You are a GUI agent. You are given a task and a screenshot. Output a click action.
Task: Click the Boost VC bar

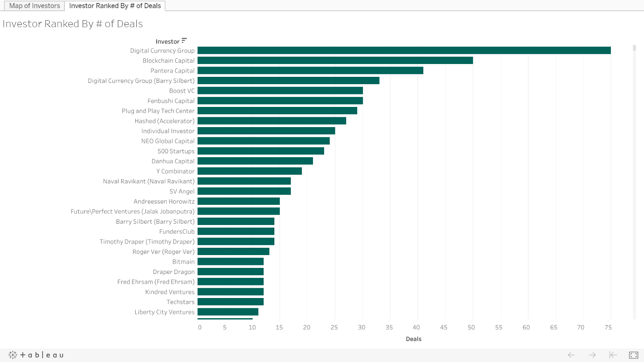(280, 91)
